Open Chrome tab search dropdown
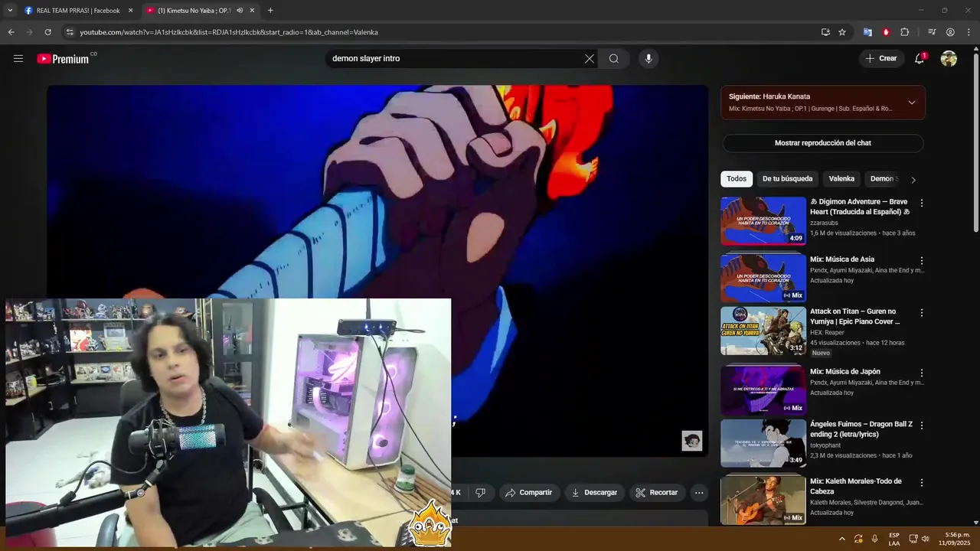The height and width of the screenshot is (551, 980). 10,11
